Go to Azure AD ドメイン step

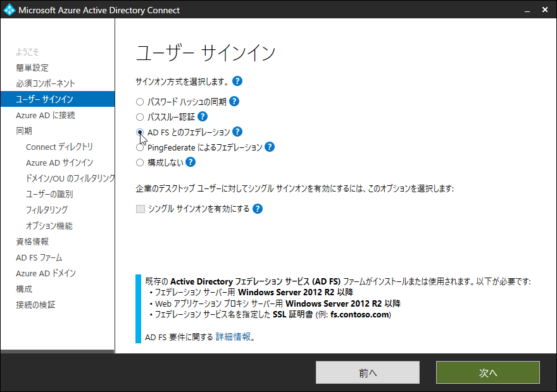click(x=46, y=273)
